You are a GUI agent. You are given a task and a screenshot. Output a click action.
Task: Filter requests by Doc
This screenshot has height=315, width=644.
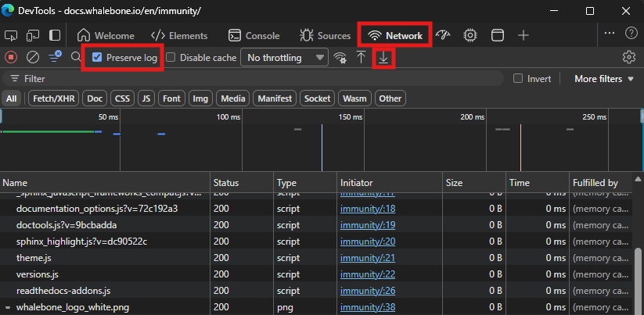click(x=95, y=98)
